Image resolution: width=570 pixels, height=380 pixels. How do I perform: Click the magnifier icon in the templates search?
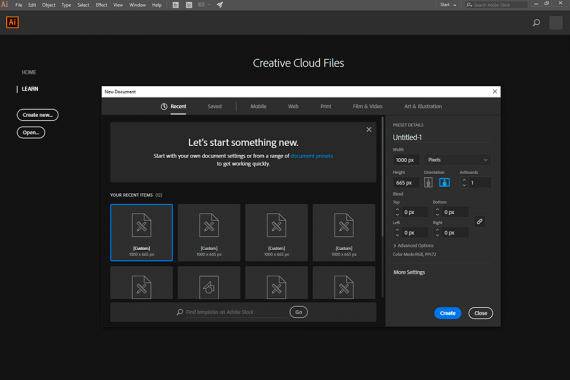[180, 312]
